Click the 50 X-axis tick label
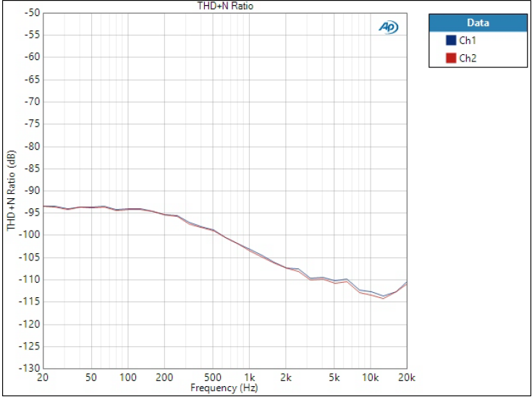Image resolution: width=532 pixels, height=397 pixels. (x=91, y=377)
